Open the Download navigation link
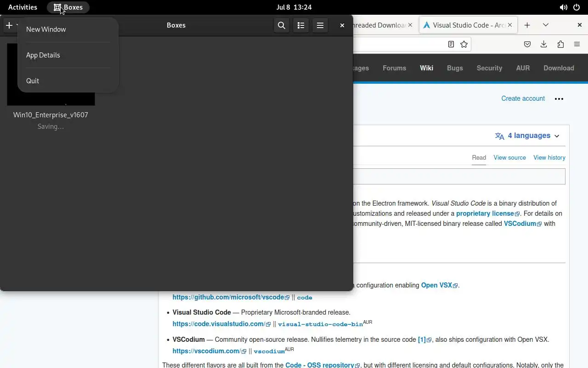The width and height of the screenshot is (588, 368). point(559,68)
